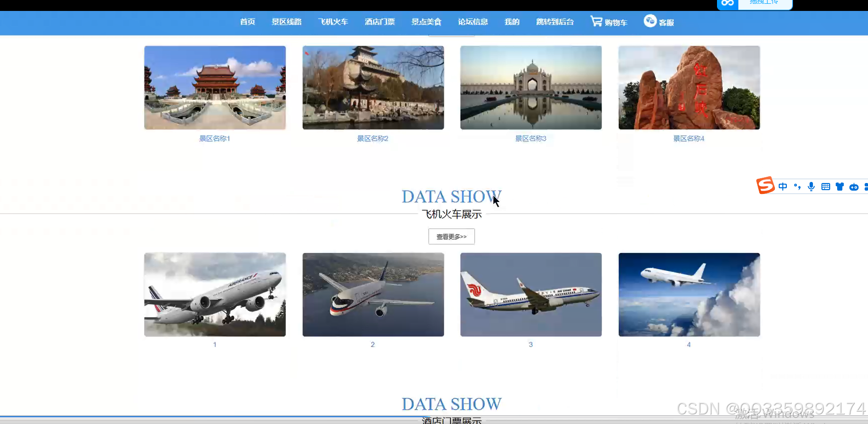This screenshot has width=868, height=424.
Task: Toggle Chinese/English mode 中 in Sogou bar
Action: 783,187
